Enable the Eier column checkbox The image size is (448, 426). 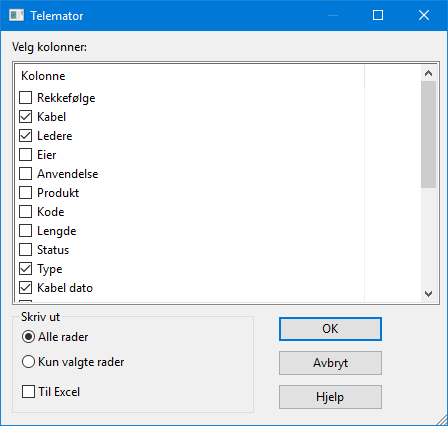point(26,155)
